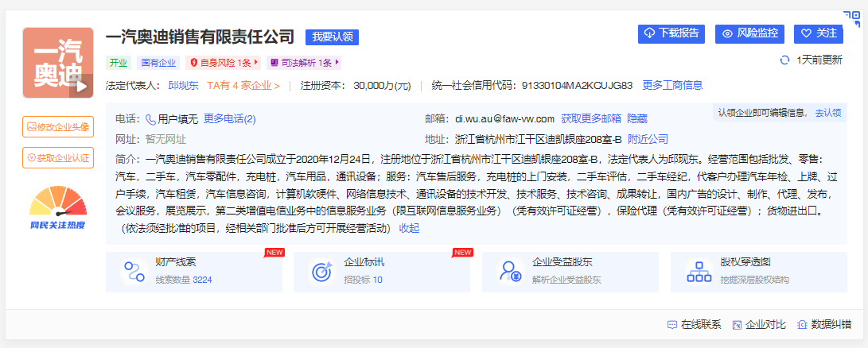Click the 股权穿透图 hierarchy icon

click(699, 272)
